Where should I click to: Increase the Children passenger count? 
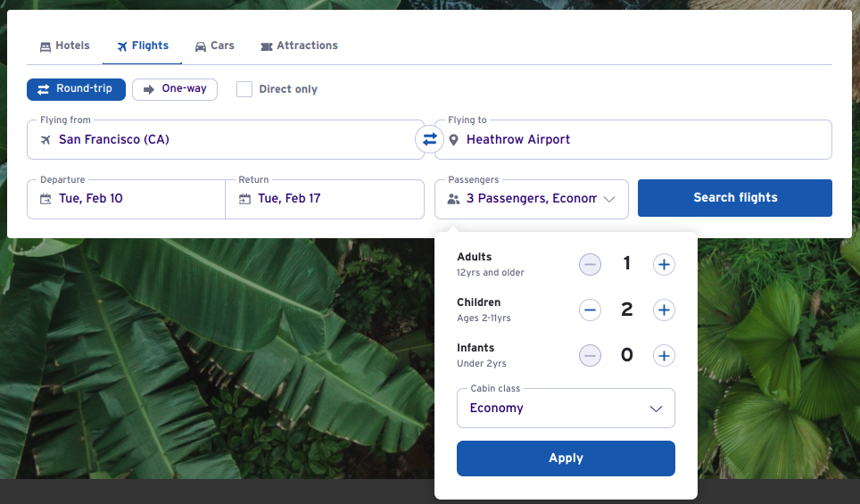[x=663, y=310]
